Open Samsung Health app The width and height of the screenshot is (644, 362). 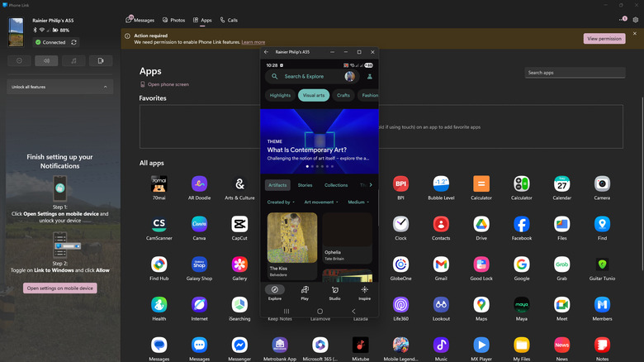[x=159, y=305]
